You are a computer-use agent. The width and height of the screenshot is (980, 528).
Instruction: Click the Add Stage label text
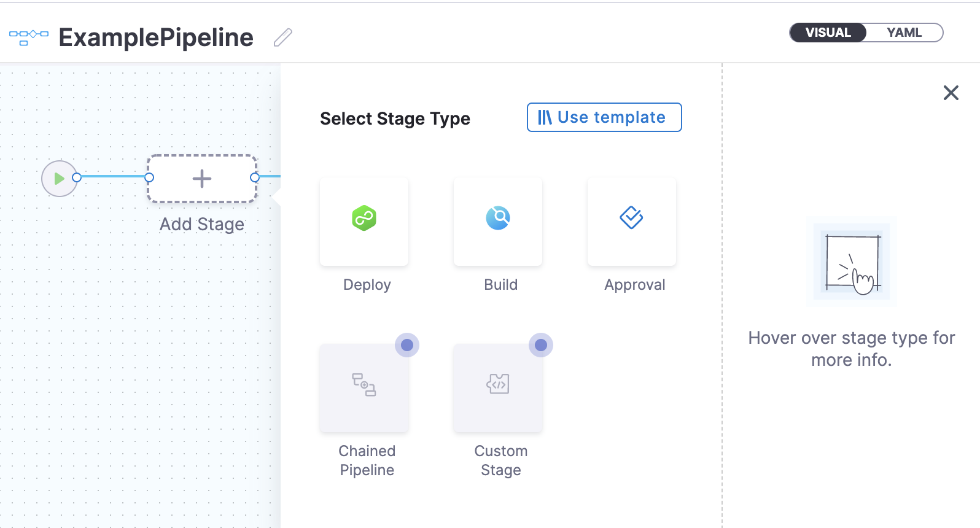point(202,225)
